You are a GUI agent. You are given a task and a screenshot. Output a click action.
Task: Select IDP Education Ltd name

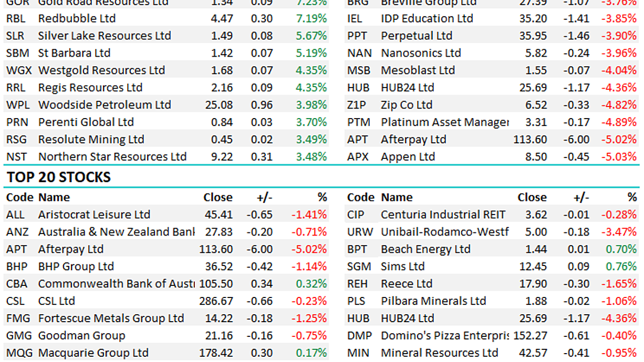[427, 18]
